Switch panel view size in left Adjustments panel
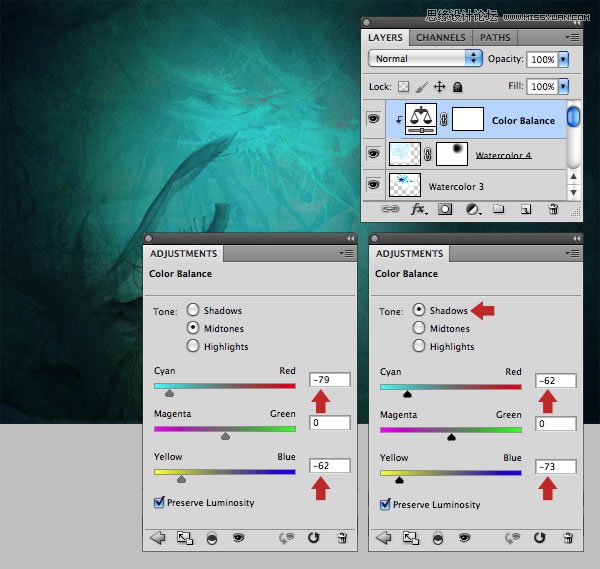The image size is (600, 569). (x=185, y=538)
